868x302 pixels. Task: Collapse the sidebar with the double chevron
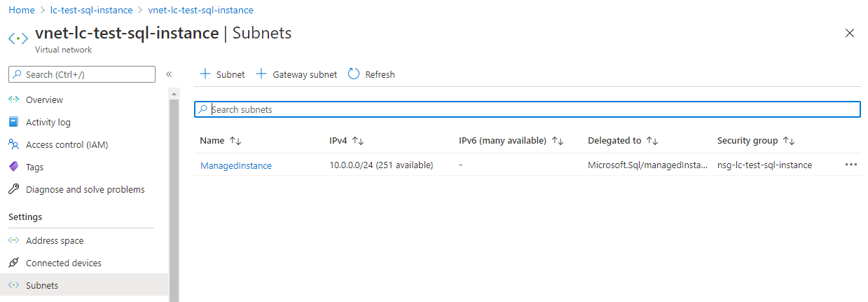click(169, 74)
